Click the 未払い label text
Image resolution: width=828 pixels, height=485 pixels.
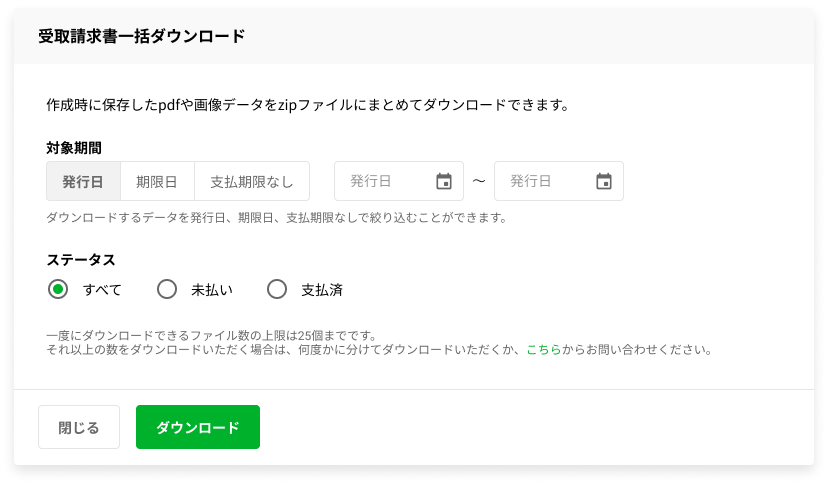212,290
